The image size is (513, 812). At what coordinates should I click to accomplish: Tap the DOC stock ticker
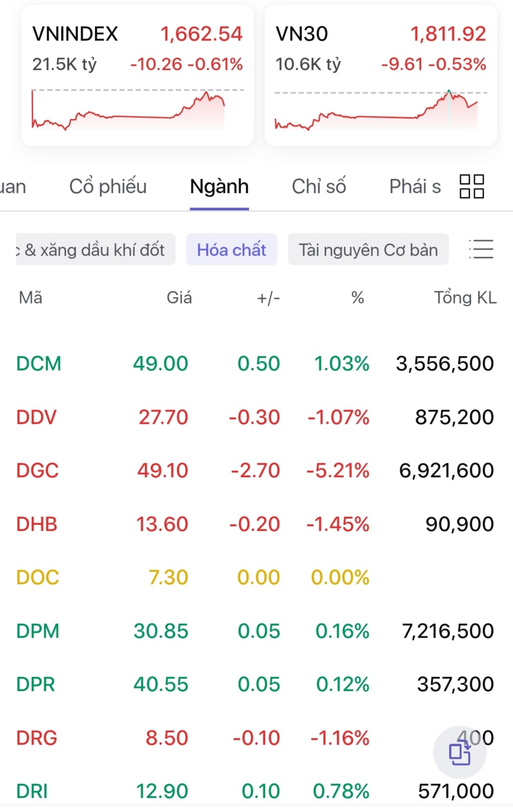pos(38,578)
